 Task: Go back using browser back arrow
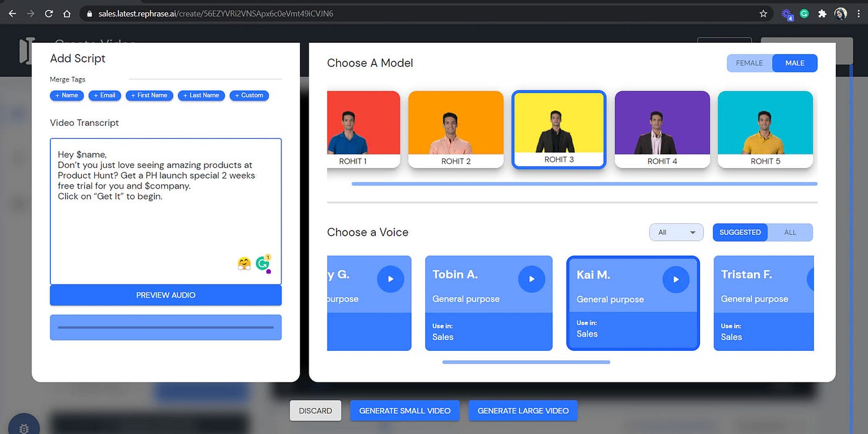[12, 13]
